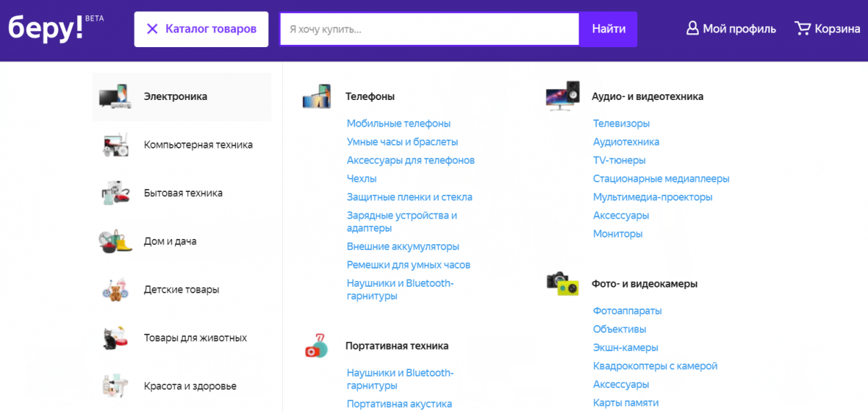Open Наушники и Bluetooth-гарнитуры under Телефоны
868x412 pixels.
point(401,290)
